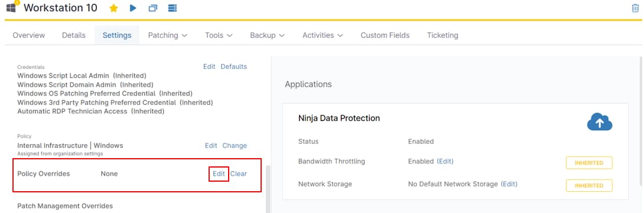Image resolution: width=644 pixels, height=213 pixels.
Task: Click Change for the Policy
Action: coord(235,145)
